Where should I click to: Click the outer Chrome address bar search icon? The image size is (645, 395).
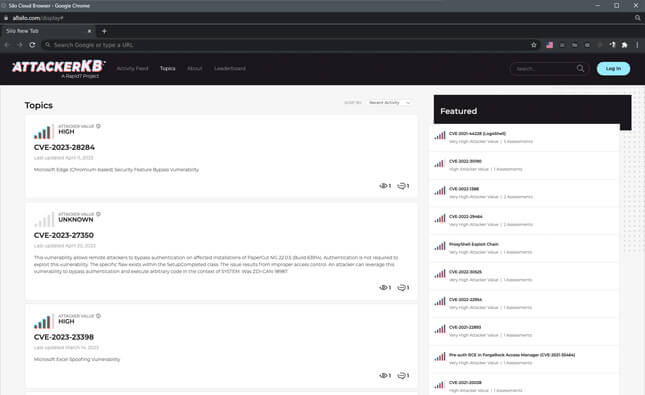(x=637, y=18)
